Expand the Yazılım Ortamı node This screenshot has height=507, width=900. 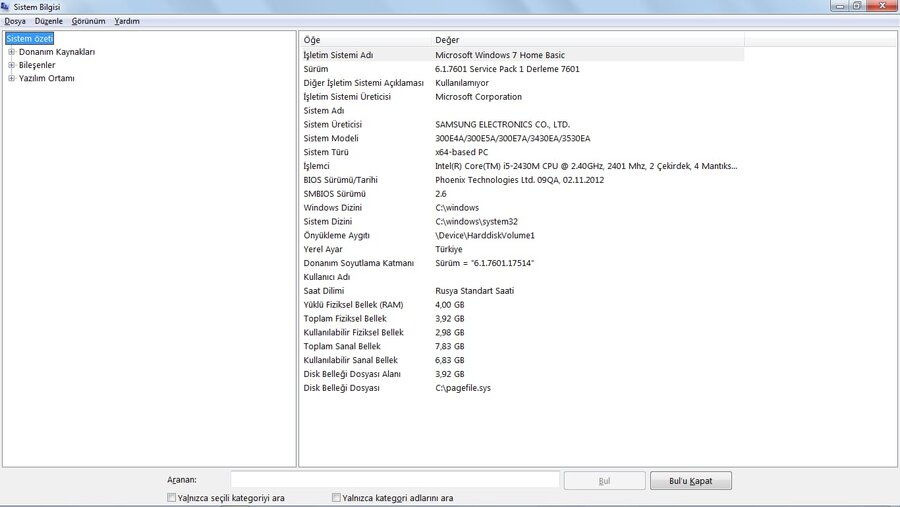point(11,78)
